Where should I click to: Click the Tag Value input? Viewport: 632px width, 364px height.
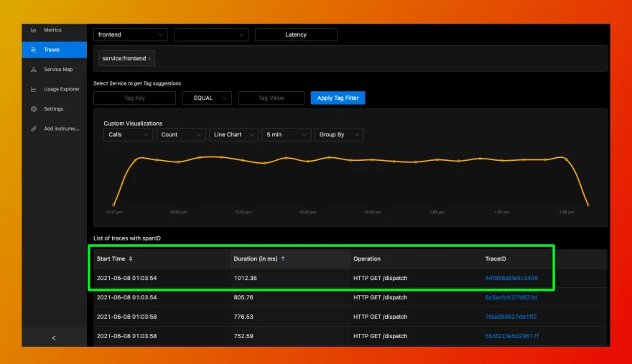(271, 98)
